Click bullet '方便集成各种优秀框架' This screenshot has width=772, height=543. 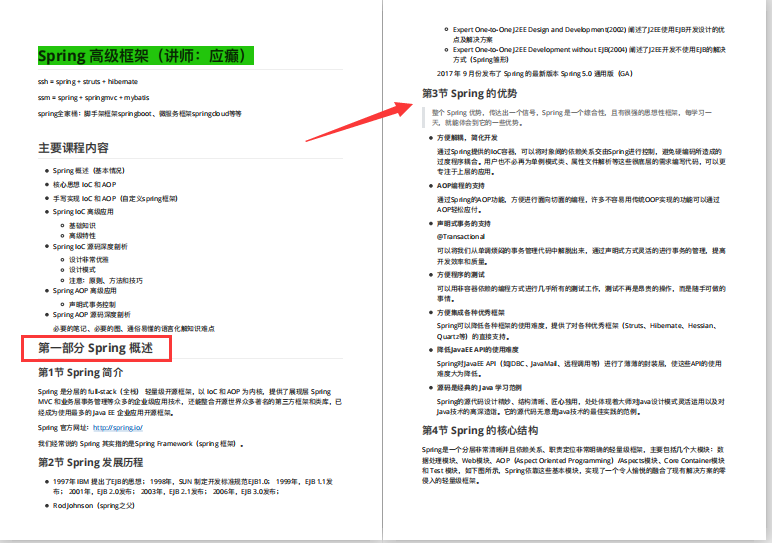(471, 313)
